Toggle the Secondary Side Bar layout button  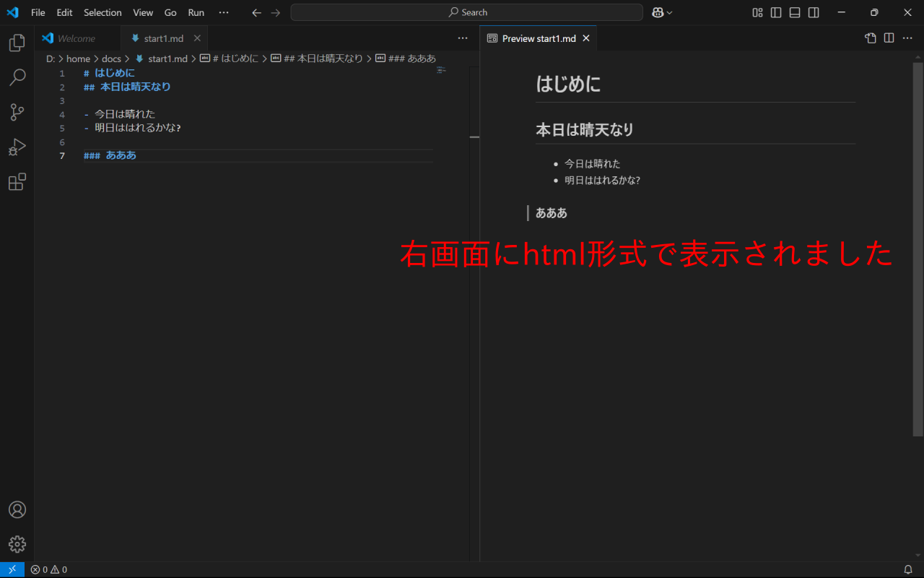tap(814, 12)
